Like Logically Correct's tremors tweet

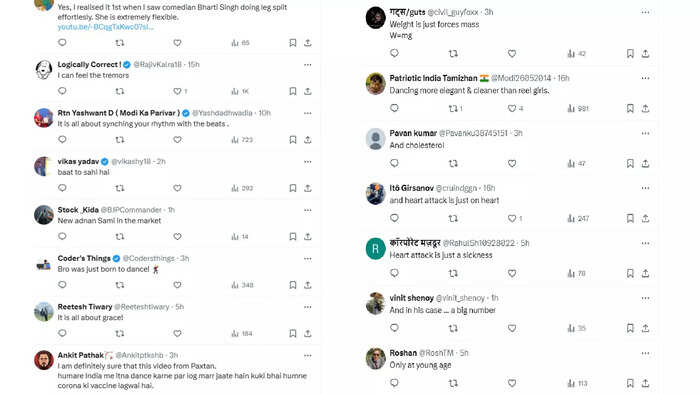[177, 91]
